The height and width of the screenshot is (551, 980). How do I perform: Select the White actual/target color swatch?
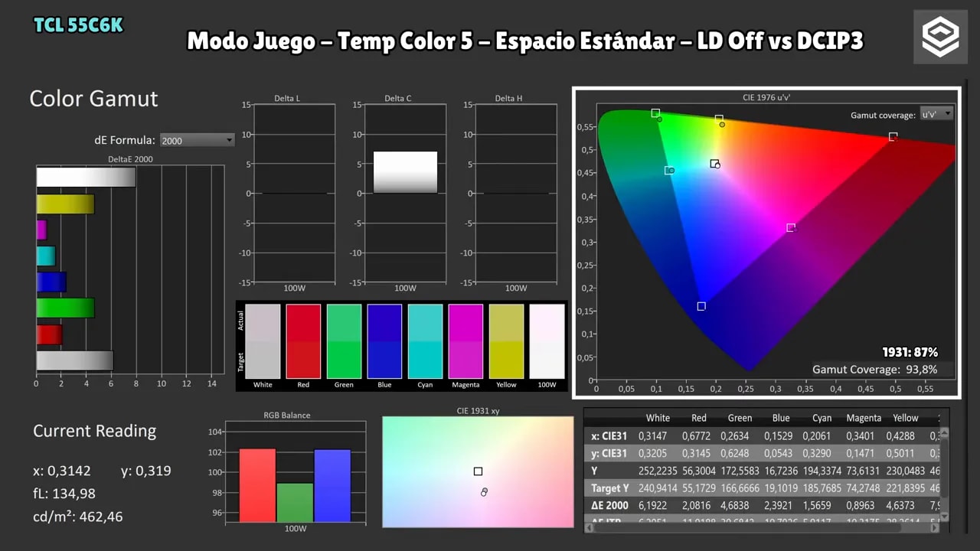pyautogui.click(x=263, y=341)
